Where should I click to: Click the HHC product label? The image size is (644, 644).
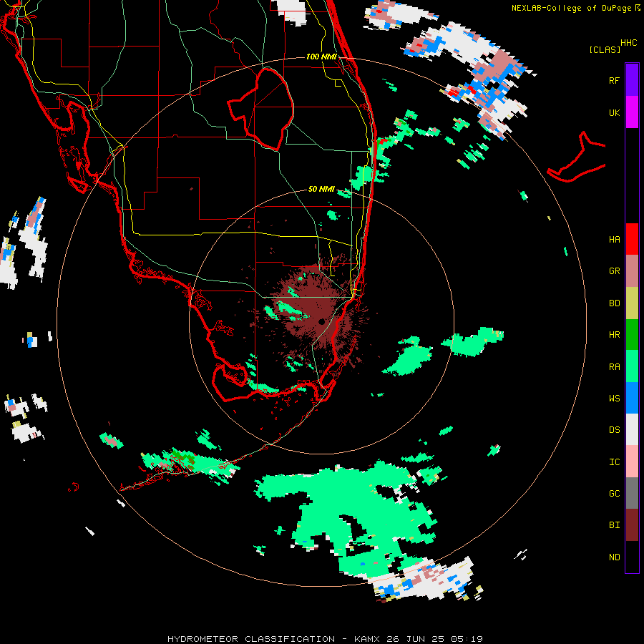click(x=629, y=43)
